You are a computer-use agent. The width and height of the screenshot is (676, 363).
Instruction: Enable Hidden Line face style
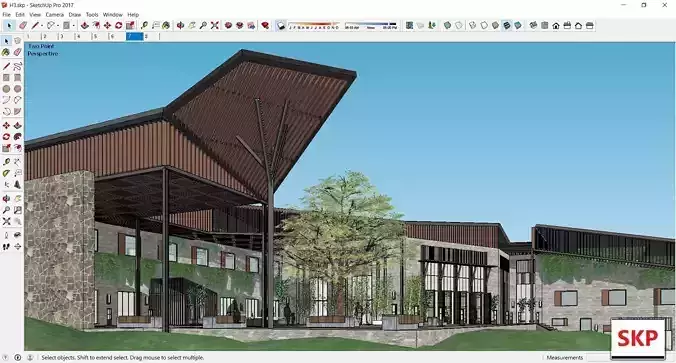coord(484,26)
